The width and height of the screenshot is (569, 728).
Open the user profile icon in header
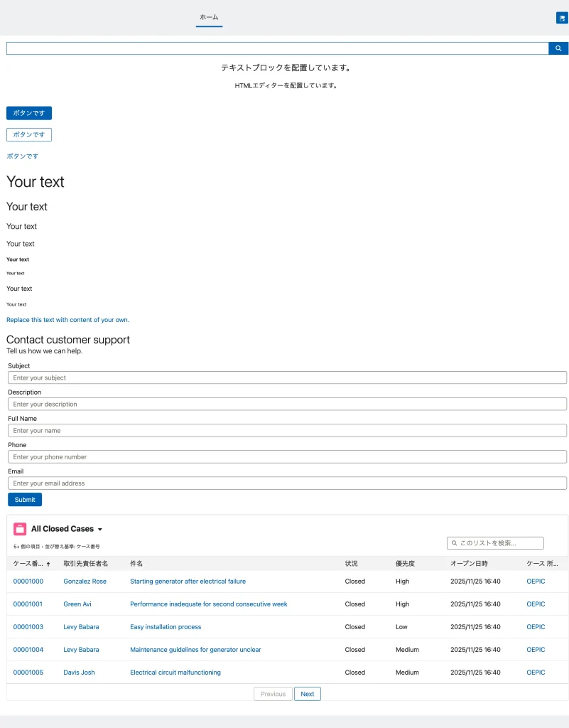(561, 18)
